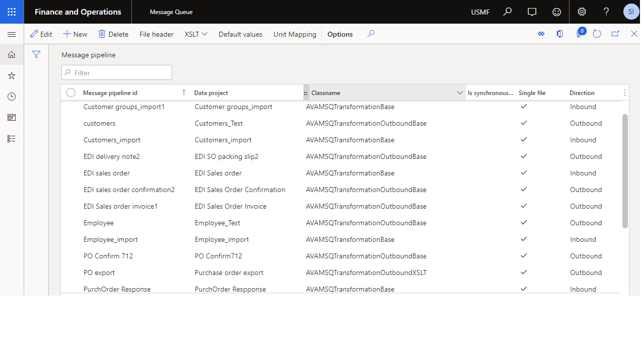Open the File header action

tap(156, 34)
